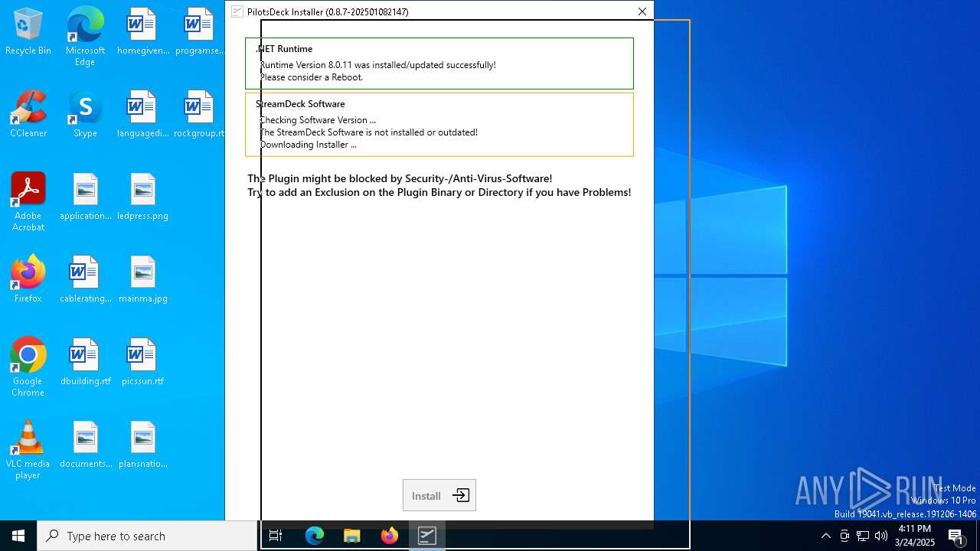Click the 'StreamDeck Software' heading text
This screenshot has height=551, width=980.
coord(300,104)
